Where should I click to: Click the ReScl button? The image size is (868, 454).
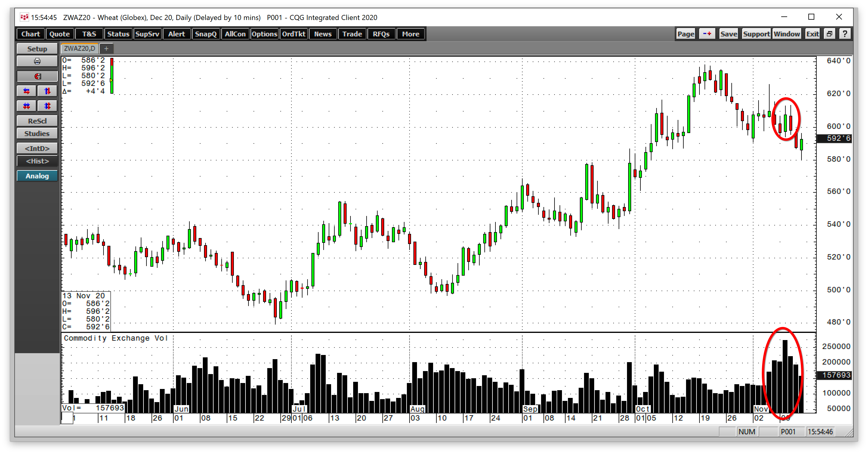(x=37, y=121)
